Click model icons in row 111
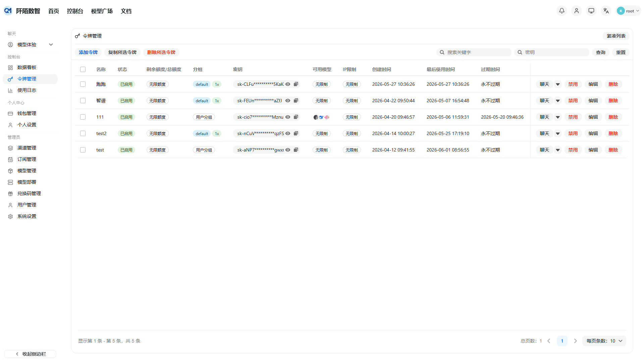This screenshot has height=362, width=644. point(321,117)
